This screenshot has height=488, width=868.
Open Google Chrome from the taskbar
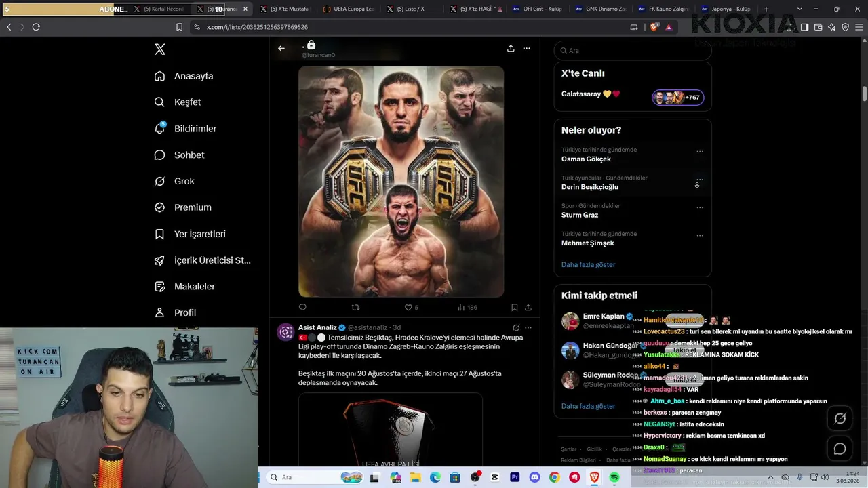[x=555, y=477]
